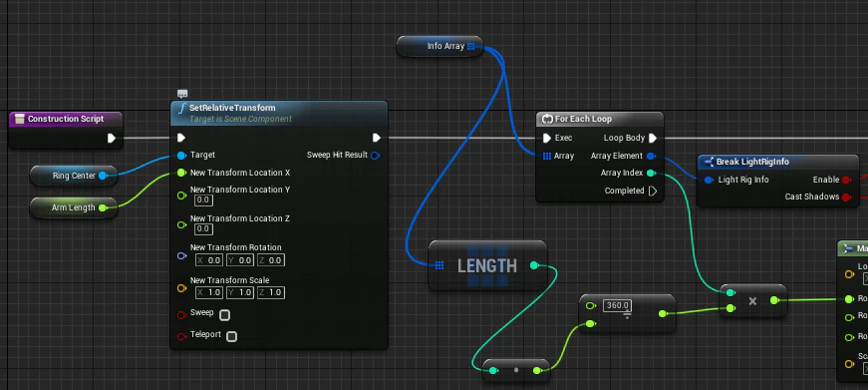This screenshot has height=390, width=868.
Task: Click the Teleport input pin
Action: pyautogui.click(x=181, y=336)
